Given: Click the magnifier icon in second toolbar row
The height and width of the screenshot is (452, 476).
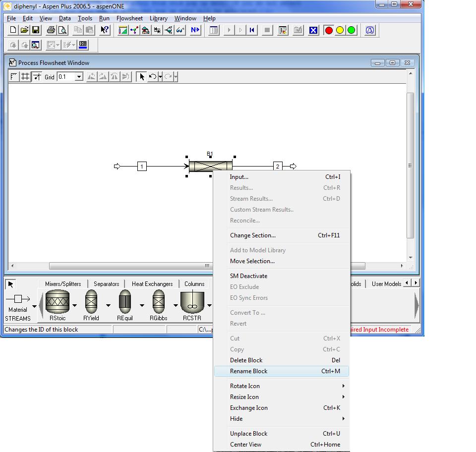Looking at the screenshot, I should pyautogui.click(x=36, y=45).
